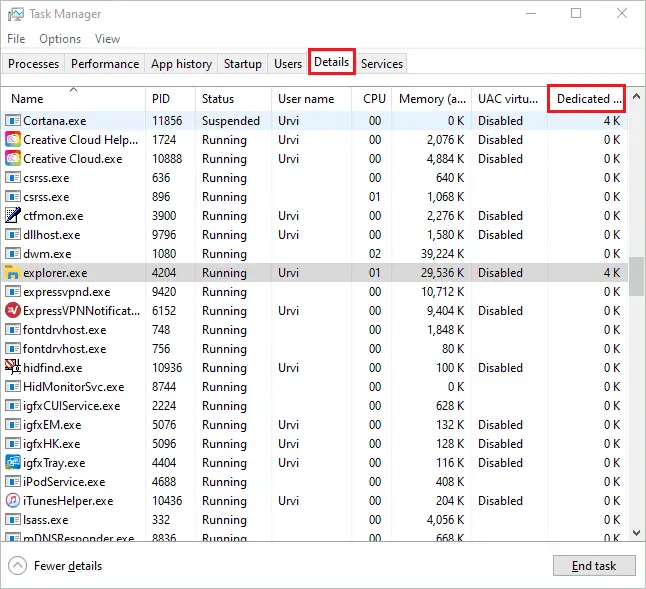The width and height of the screenshot is (646, 589).
Task: Click the vertical scrollbar thumb
Action: click(637, 276)
